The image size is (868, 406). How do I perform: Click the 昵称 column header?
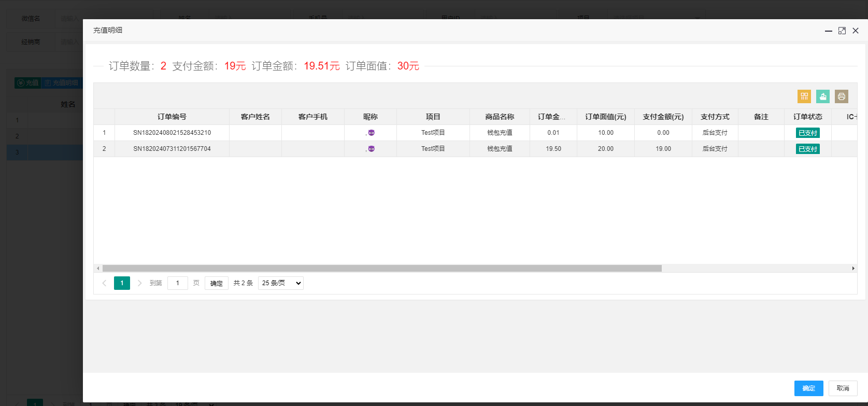click(x=371, y=117)
